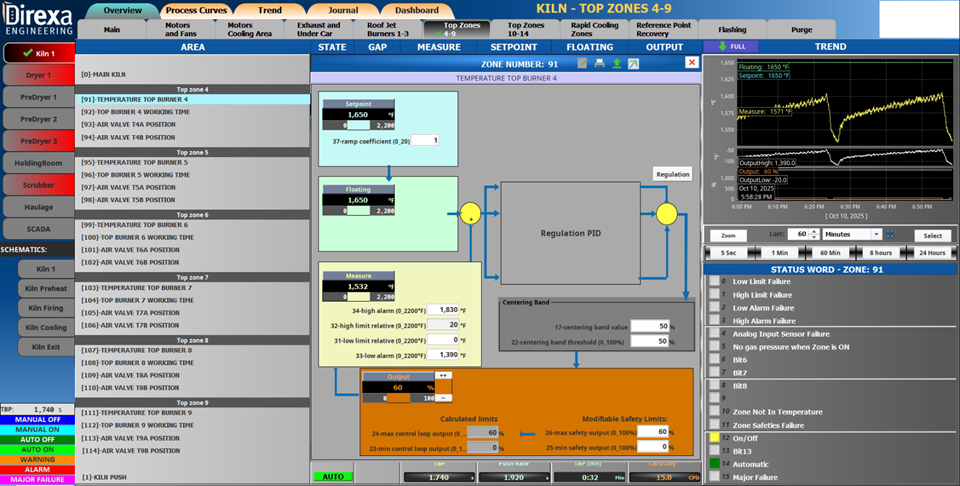Set trend range to 24 Hours

932,252
